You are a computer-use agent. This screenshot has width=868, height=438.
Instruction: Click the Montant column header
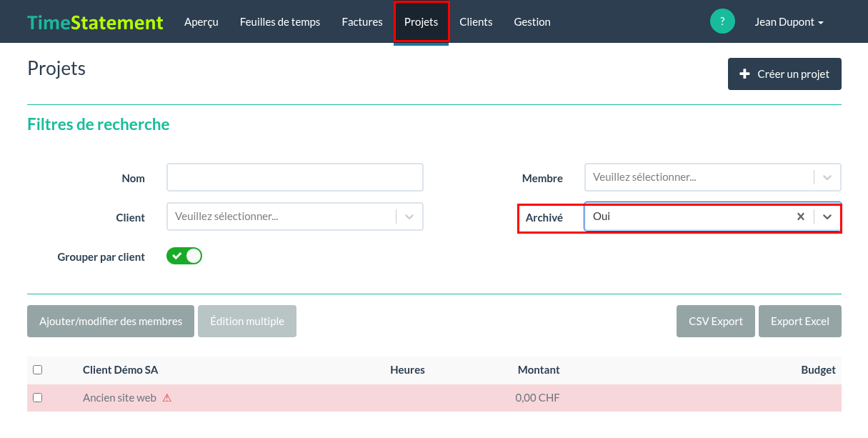539,370
